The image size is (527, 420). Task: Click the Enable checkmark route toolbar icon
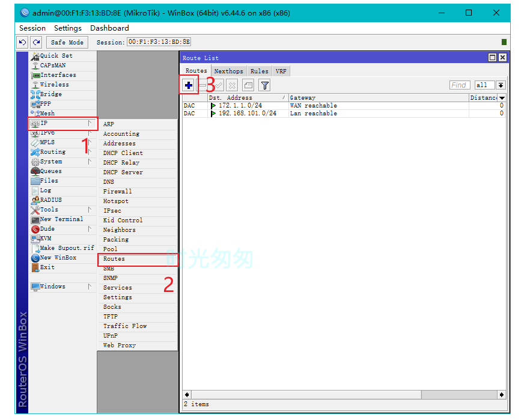coord(219,85)
